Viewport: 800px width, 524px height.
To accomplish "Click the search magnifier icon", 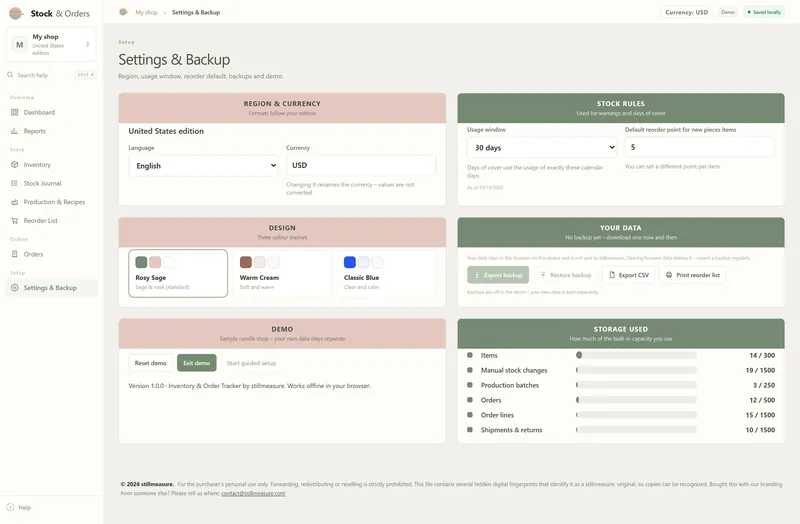I will click(x=10, y=75).
